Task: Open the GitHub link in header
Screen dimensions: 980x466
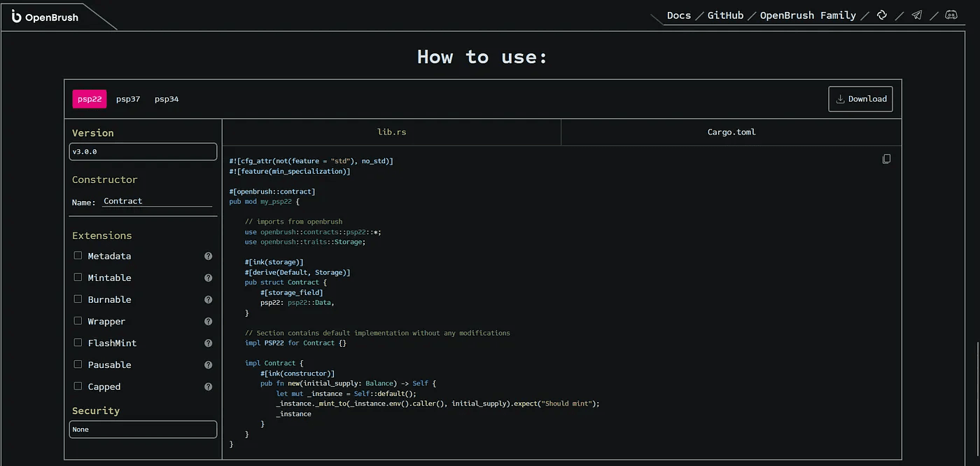Action: (724, 15)
